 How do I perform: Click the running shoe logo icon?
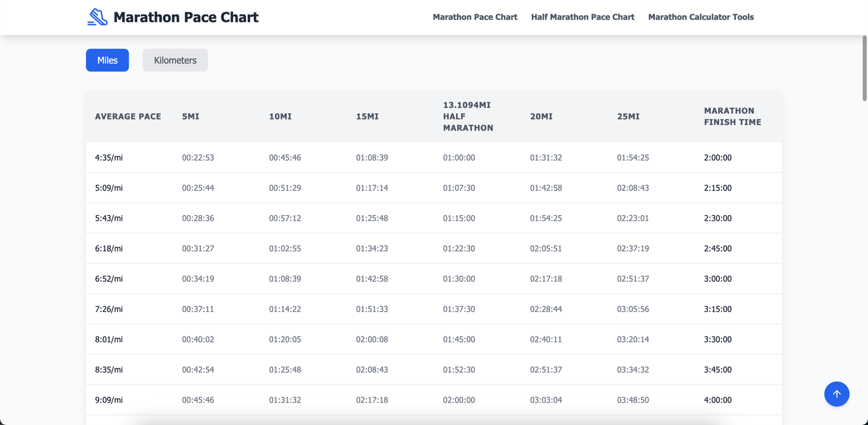(97, 17)
